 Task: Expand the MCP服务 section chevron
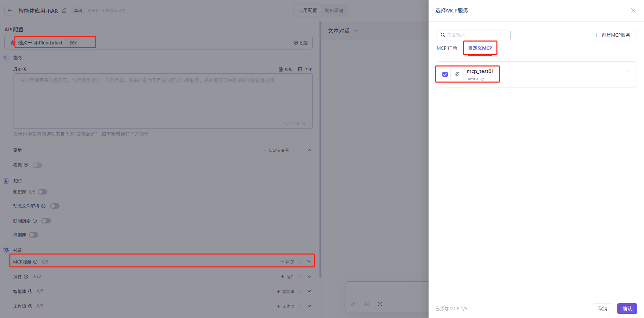(x=309, y=261)
